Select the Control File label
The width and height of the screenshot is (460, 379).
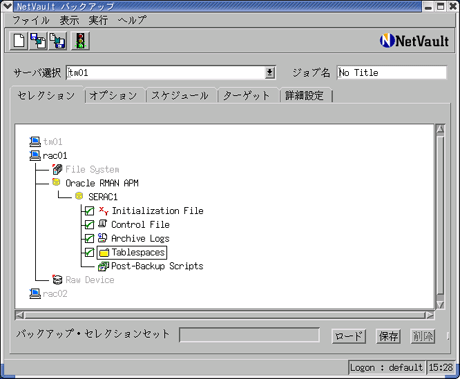tap(140, 225)
